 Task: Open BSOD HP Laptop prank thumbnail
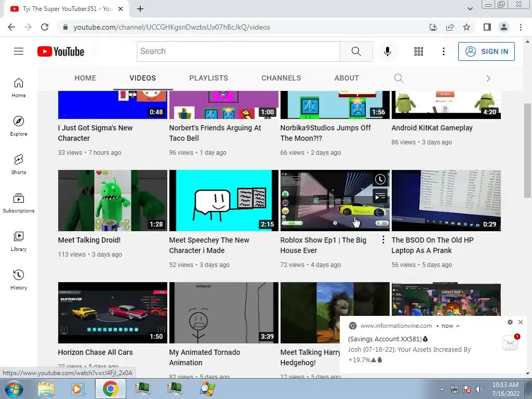click(446, 201)
